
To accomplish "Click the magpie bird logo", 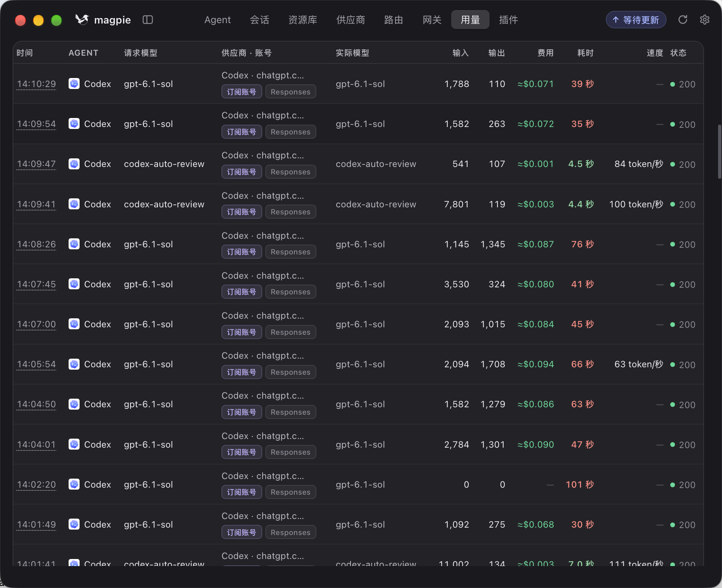I will coord(82,20).
